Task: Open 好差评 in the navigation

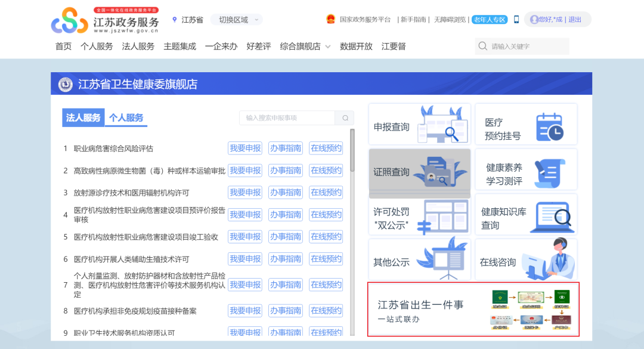Action: pos(258,47)
